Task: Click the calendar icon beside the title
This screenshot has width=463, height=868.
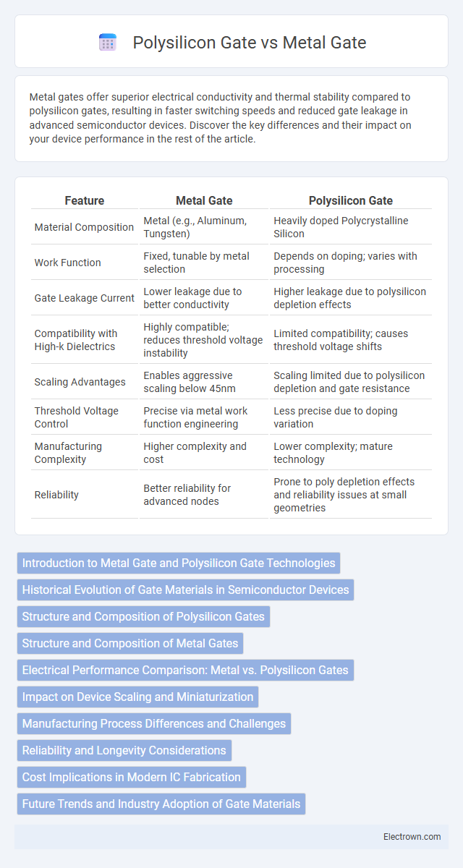Action: pyautogui.click(x=108, y=43)
